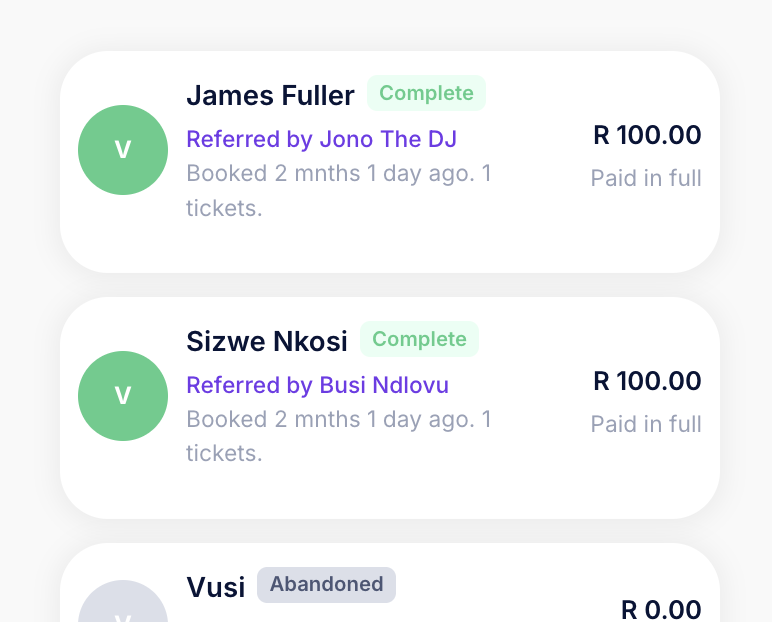
Task: Click 'Paid in full' under James Fuller's amount
Action: (646, 179)
